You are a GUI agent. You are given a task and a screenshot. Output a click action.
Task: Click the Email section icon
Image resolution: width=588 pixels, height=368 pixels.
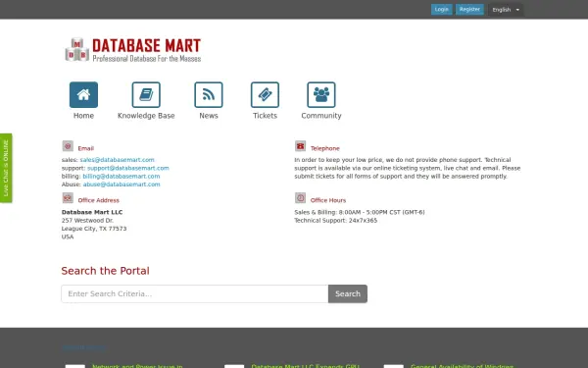click(68, 145)
